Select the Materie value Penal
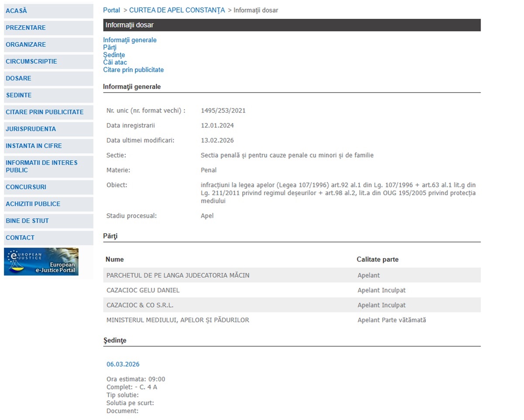This screenshot has height=420, width=524. pyautogui.click(x=209, y=170)
